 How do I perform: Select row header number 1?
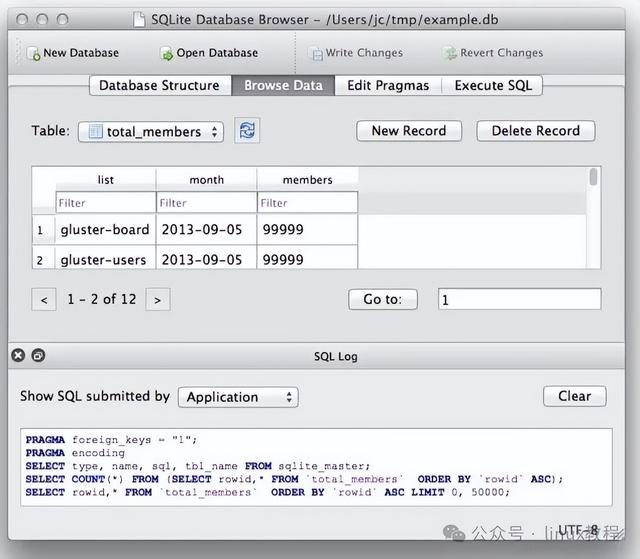pos(43,230)
